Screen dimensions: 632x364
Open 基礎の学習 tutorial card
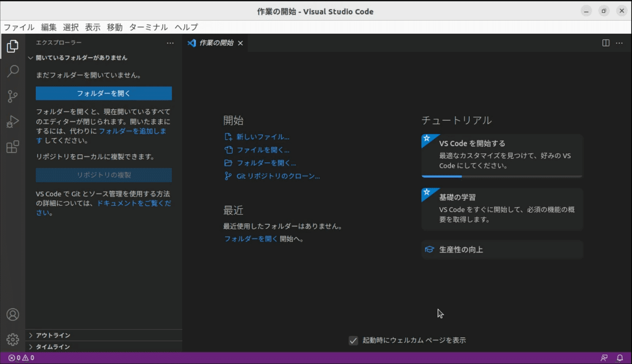point(502,209)
